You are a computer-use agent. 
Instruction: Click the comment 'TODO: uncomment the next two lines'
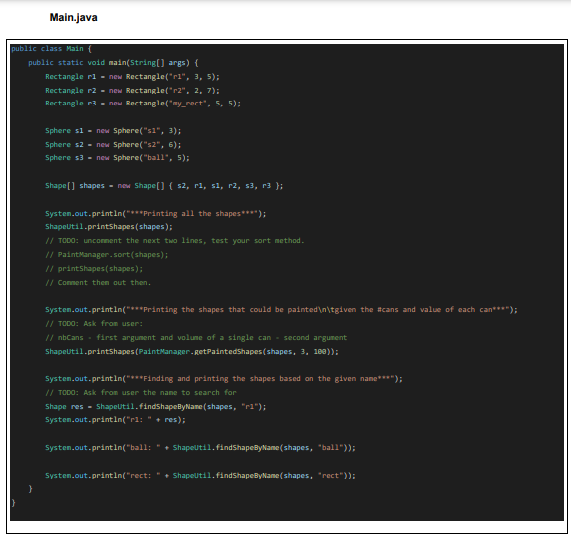175,241
